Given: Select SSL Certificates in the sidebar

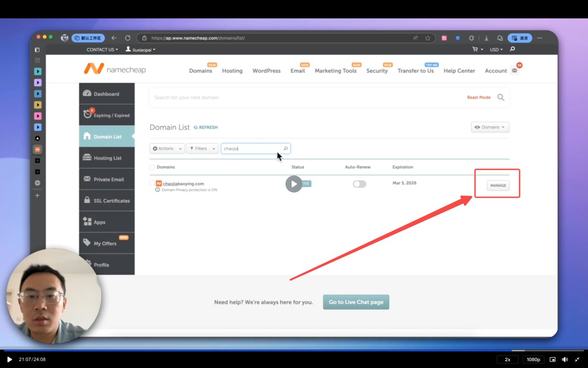Looking at the screenshot, I should point(107,201).
